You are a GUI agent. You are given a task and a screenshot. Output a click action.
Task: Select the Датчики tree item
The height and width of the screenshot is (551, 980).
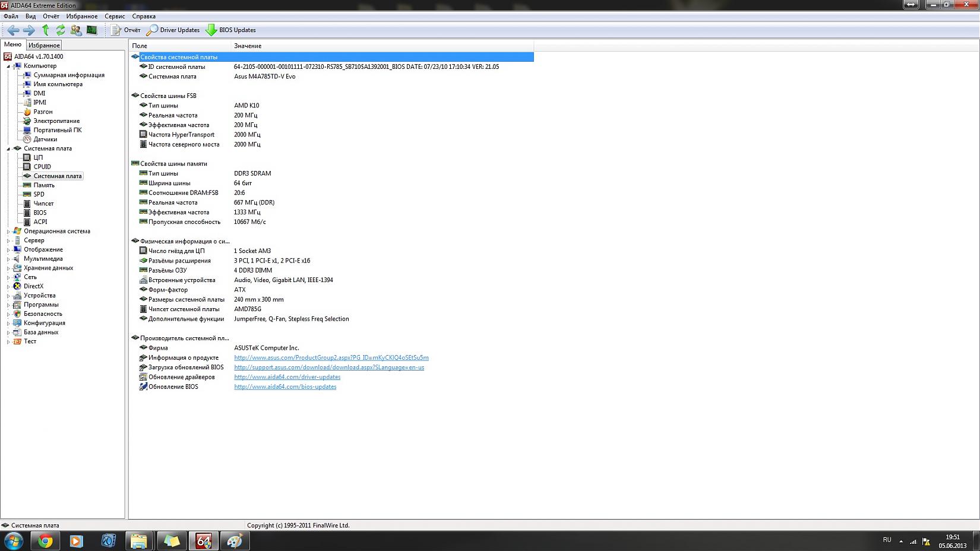[x=45, y=139]
